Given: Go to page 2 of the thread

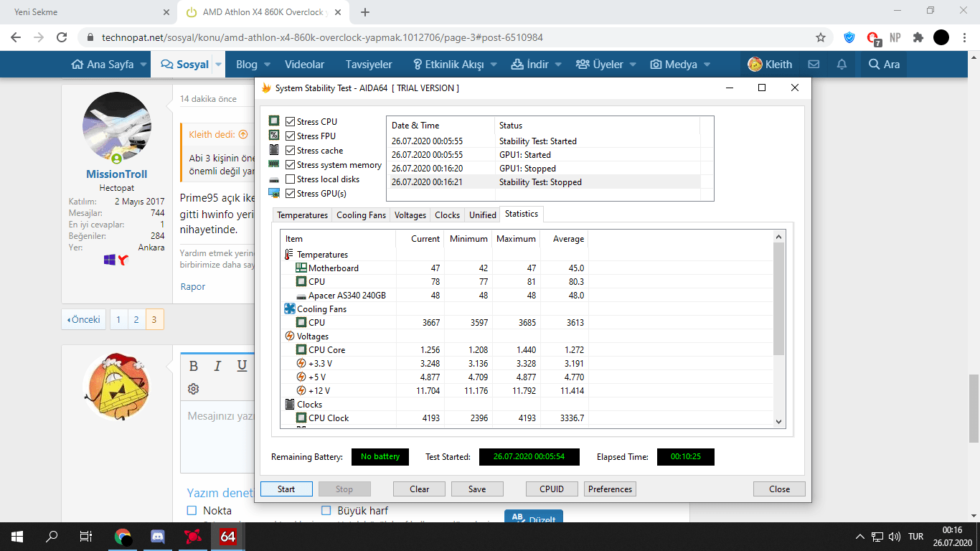Looking at the screenshot, I should pos(136,319).
